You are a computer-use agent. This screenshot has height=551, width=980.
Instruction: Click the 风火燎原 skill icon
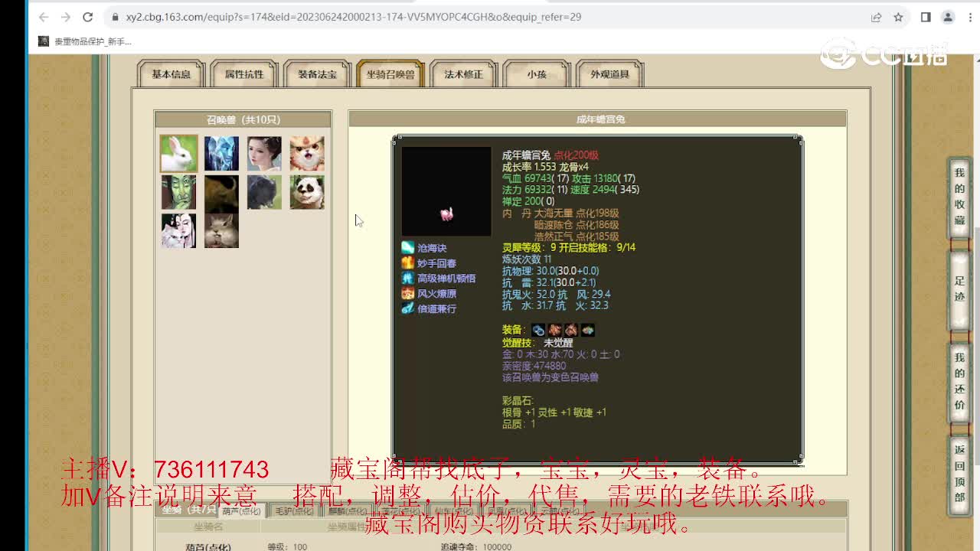[x=408, y=294]
